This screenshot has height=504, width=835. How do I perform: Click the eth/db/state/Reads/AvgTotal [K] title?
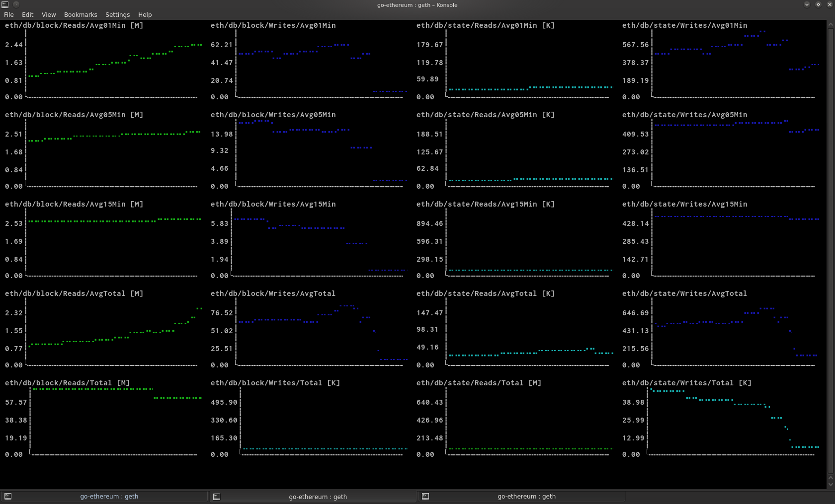486,293
